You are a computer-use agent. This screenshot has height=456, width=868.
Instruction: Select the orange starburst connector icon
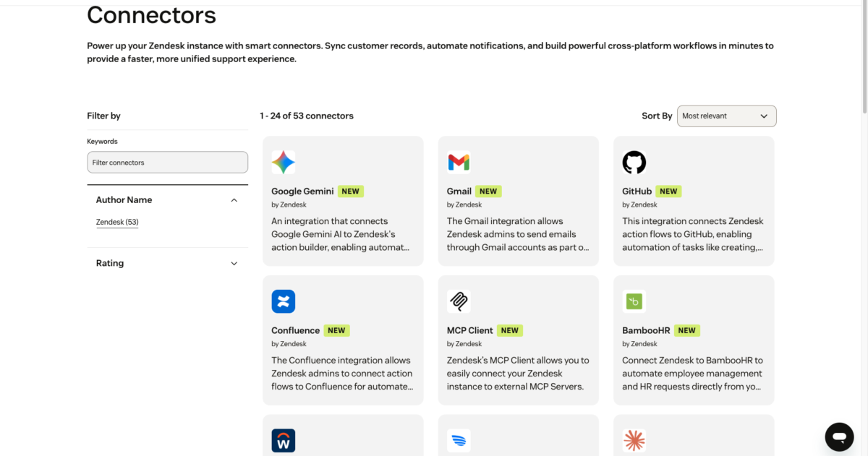[x=634, y=440]
